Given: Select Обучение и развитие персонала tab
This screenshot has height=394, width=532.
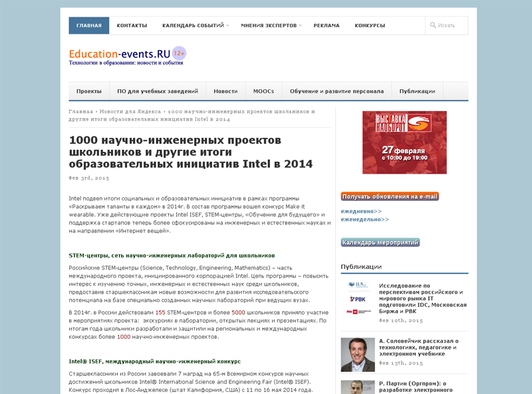Looking at the screenshot, I should 336,91.
